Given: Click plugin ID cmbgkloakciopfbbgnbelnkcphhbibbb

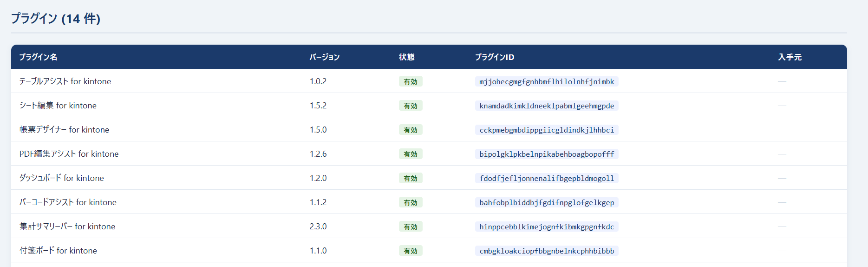Looking at the screenshot, I should (x=547, y=251).
